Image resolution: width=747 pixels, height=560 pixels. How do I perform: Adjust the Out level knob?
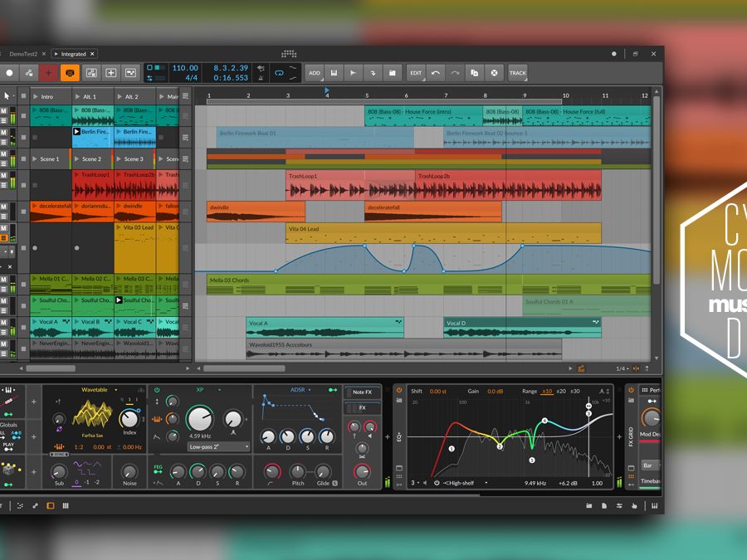tap(362, 472)
